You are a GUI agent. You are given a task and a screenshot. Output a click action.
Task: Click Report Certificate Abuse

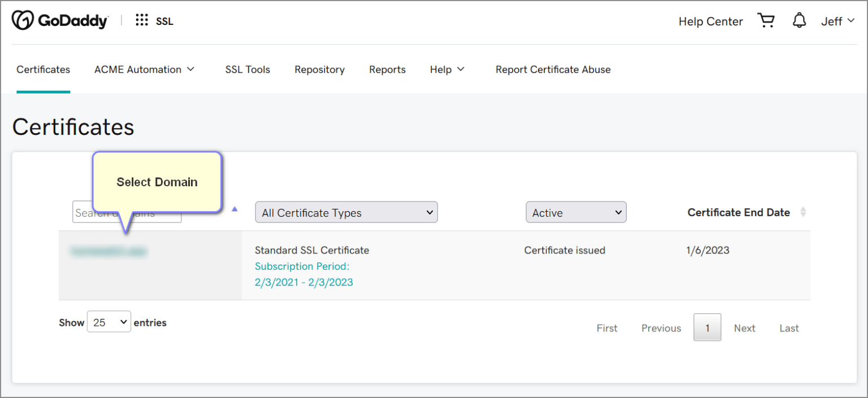(553, 69)
